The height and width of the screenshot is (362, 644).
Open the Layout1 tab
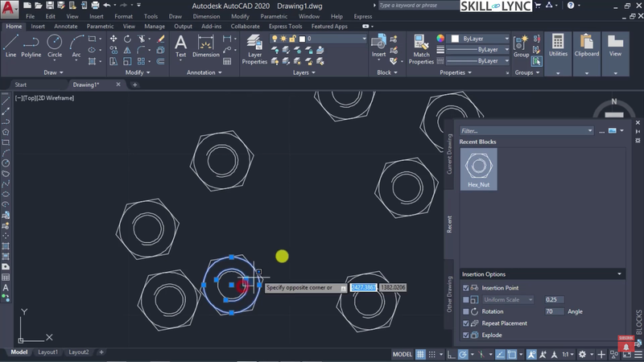pyautogui.click(x=48, y=352)
